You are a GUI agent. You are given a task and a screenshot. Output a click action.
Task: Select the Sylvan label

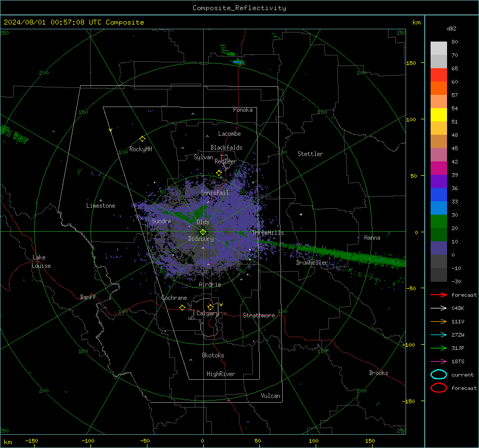(203, 157)
